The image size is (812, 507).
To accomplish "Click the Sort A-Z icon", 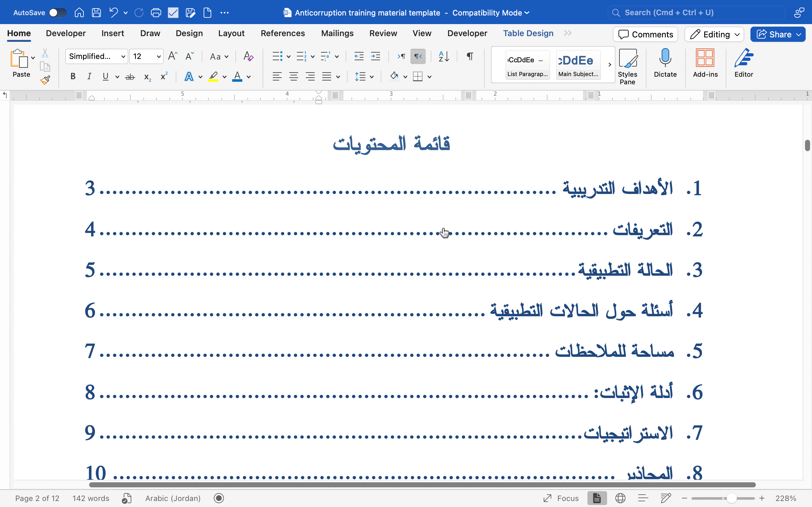I will (x=443, y=56).
